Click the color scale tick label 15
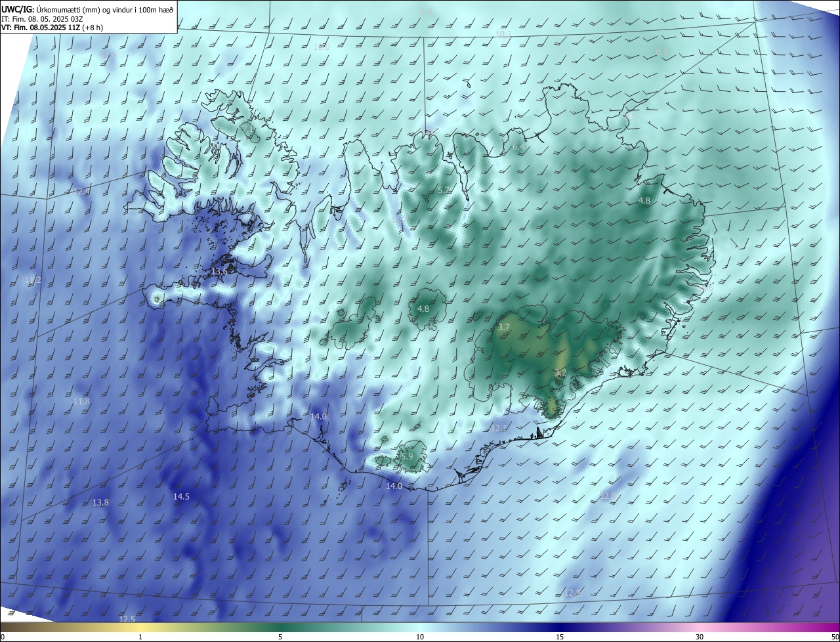 coord(560,637)
